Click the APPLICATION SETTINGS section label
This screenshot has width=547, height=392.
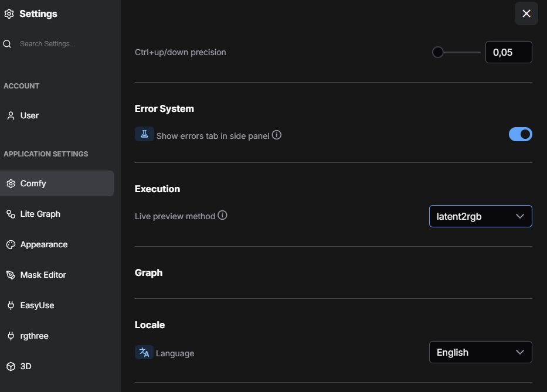point(46,154)
